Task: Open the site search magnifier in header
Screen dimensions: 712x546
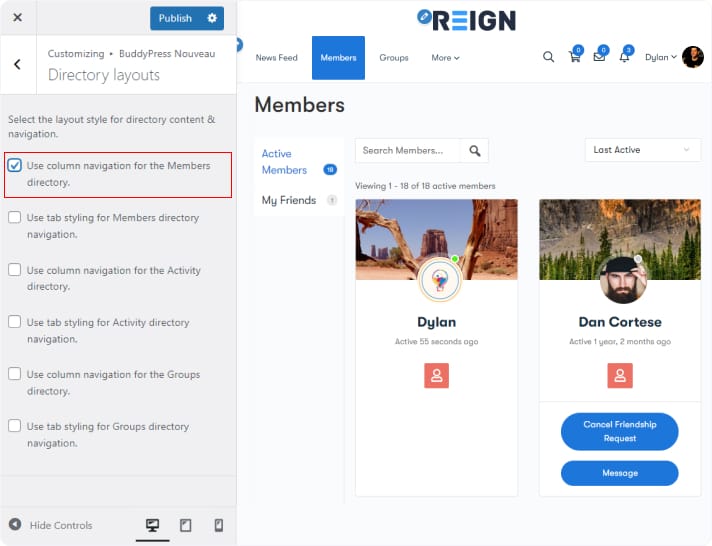Action: 548,57
